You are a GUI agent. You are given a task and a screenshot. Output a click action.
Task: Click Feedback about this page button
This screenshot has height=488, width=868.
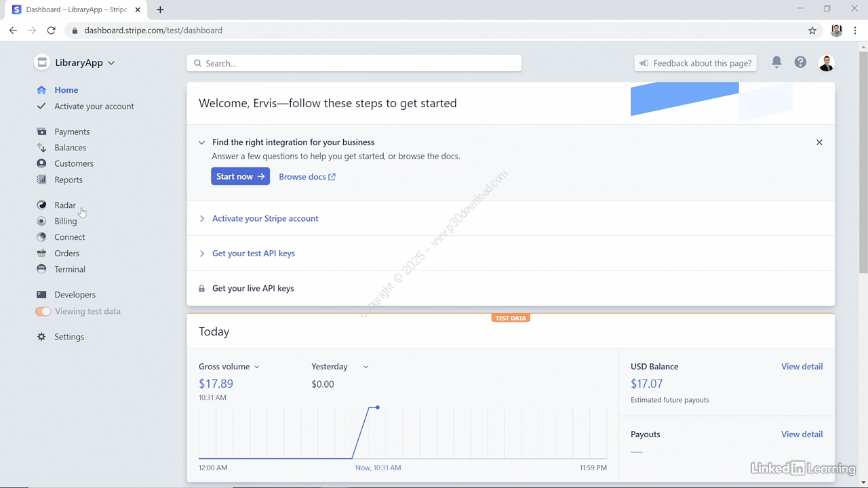[696, 63]
